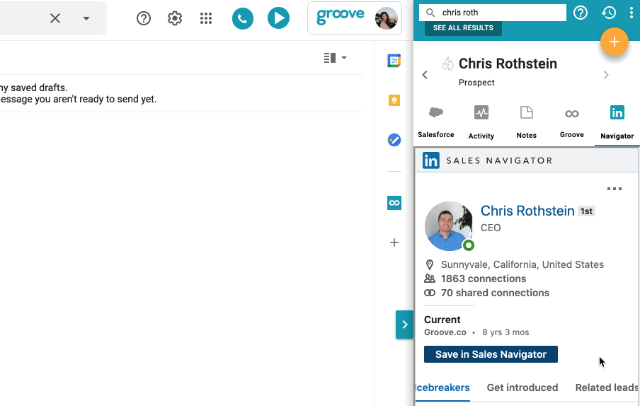Go to previous record with left chevron

tap(425, 75)
